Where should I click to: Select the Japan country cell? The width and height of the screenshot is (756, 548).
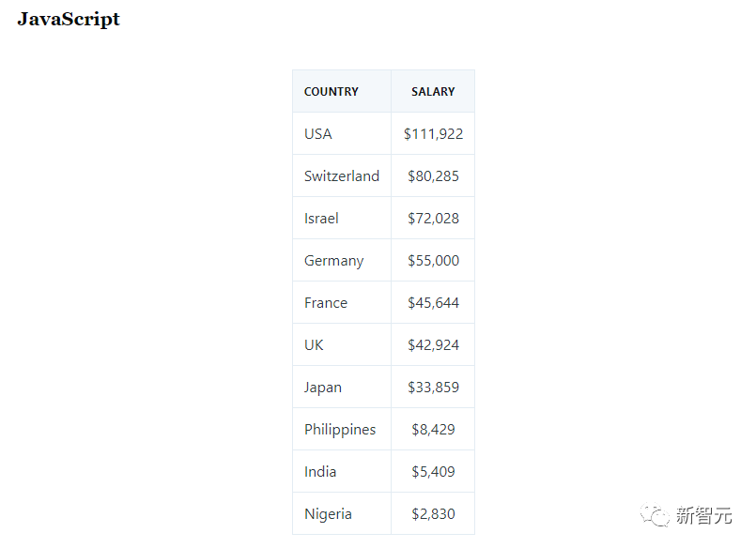323,388
